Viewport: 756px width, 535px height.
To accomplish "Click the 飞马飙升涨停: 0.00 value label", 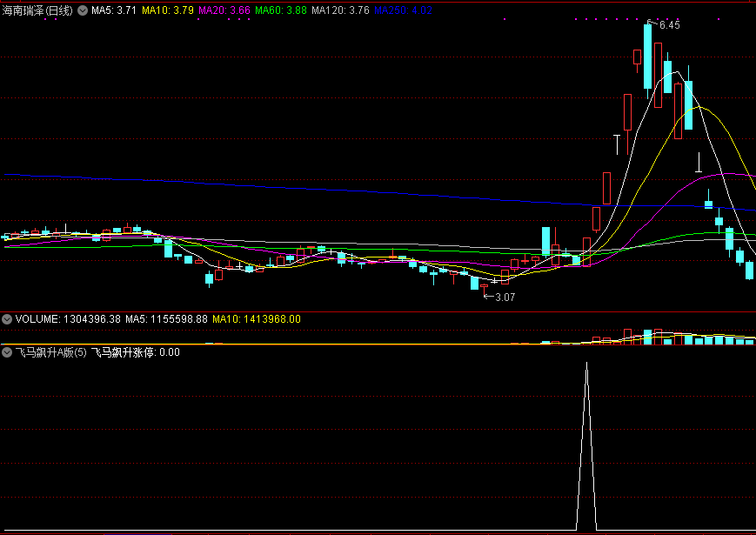I will [136, 352].
